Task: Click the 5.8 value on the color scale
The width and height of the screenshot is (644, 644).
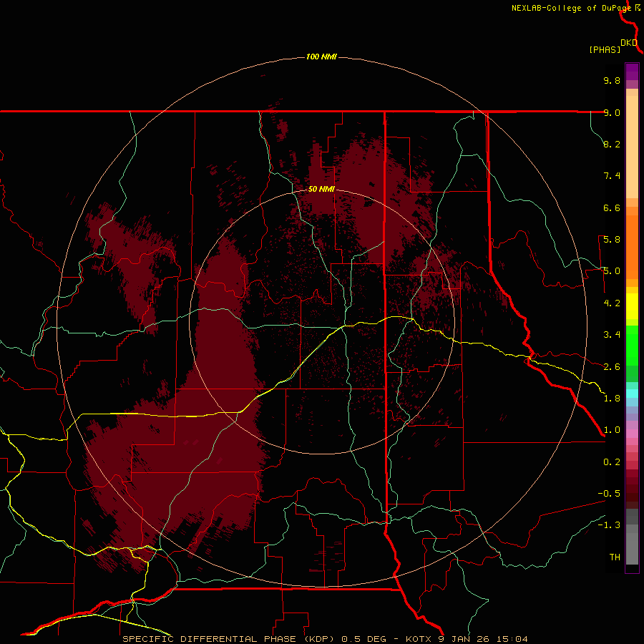Action: point(612,240)
